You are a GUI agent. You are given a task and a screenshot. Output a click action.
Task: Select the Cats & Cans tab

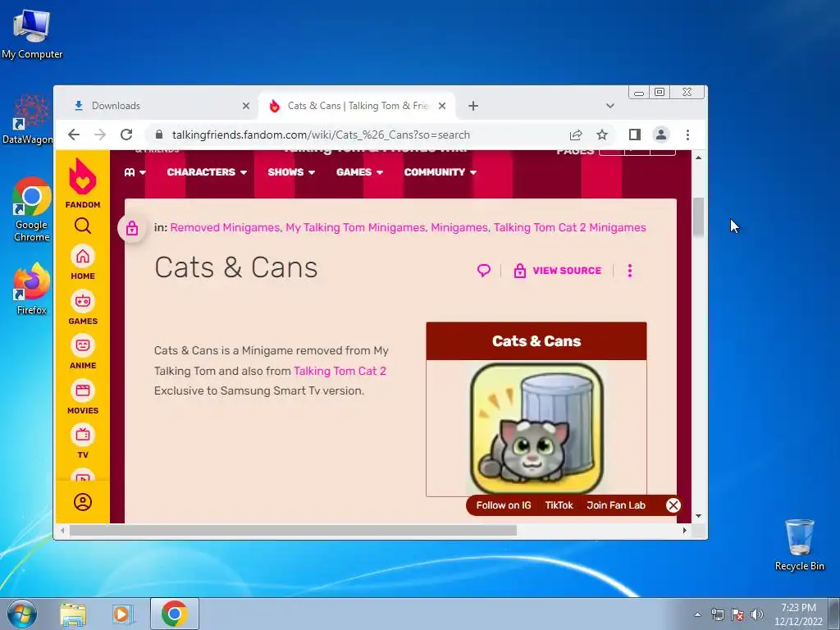pos(358,106)
